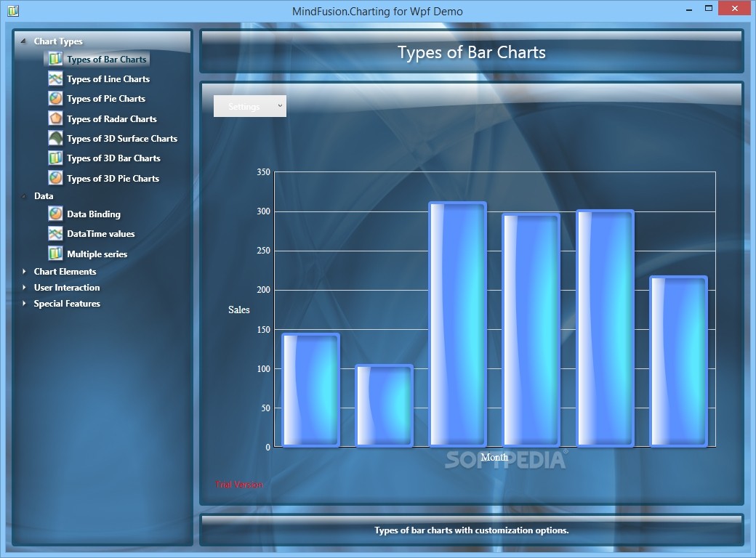Maximize the demo window
This screenshot has height=558, width=756.
coord(708,8)
